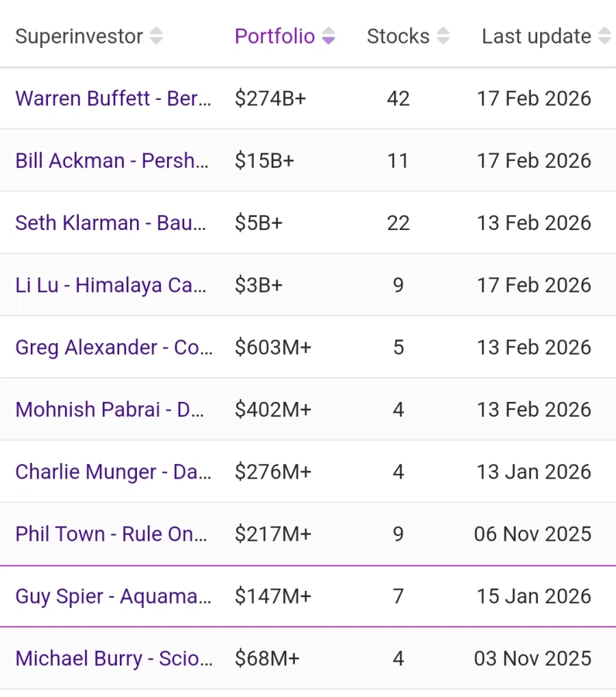Click Michael Burry's $68M+ portfolio value

(x=267, y=659)
